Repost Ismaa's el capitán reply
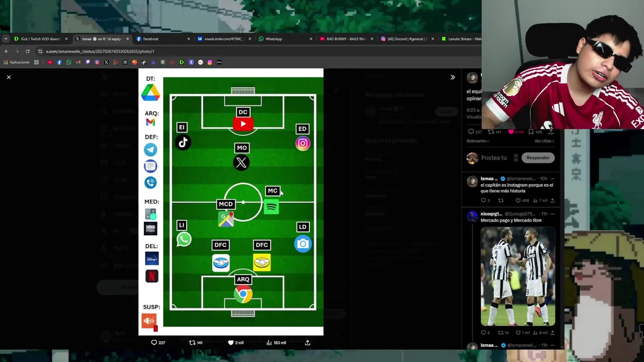 [501, 201]
